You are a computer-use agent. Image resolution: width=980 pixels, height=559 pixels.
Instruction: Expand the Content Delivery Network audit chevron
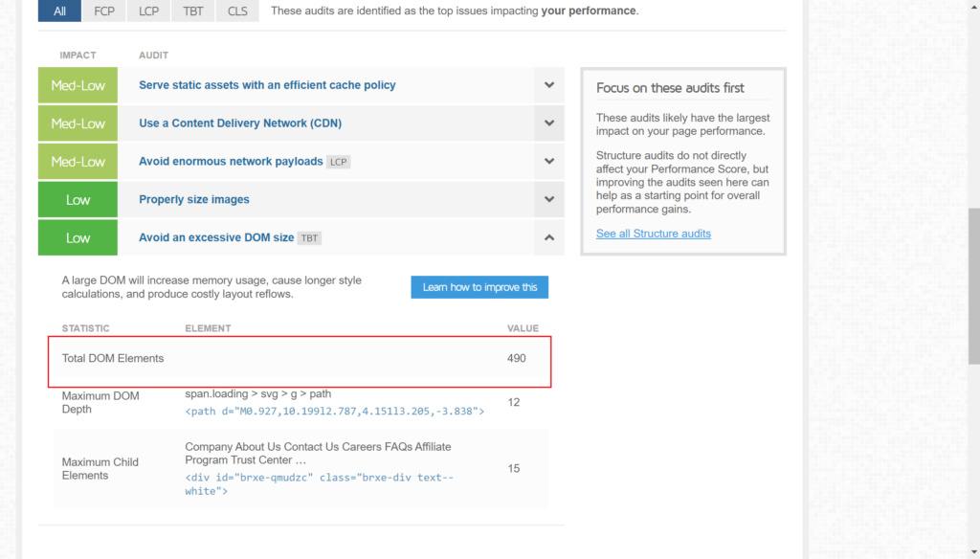tap(549, 123)
